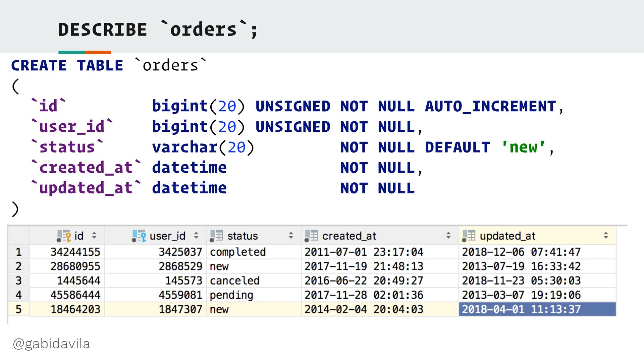Sort by the created_at column arrows
Screen dimensions: 644x362
[x=448, y=235]
